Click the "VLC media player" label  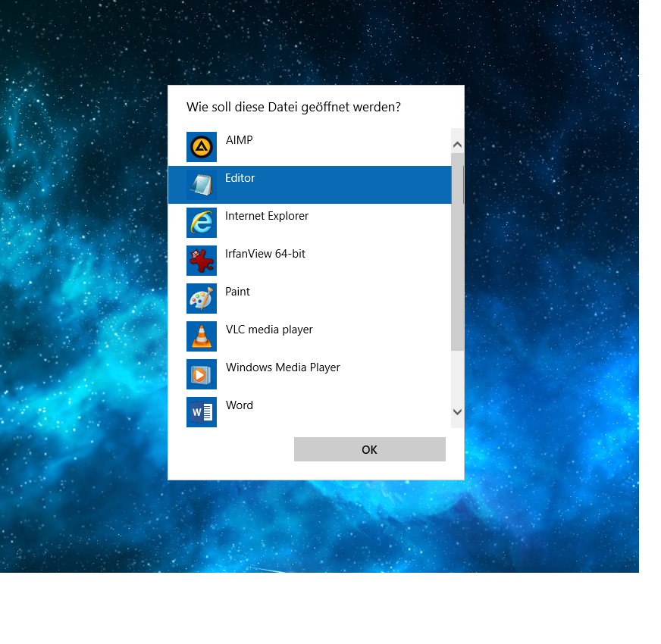269,330
